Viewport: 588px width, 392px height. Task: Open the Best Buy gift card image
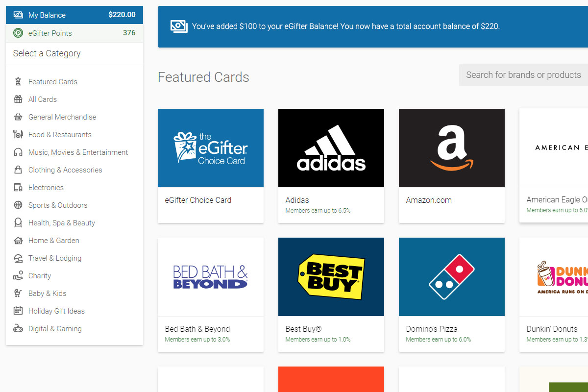[331, 277]
